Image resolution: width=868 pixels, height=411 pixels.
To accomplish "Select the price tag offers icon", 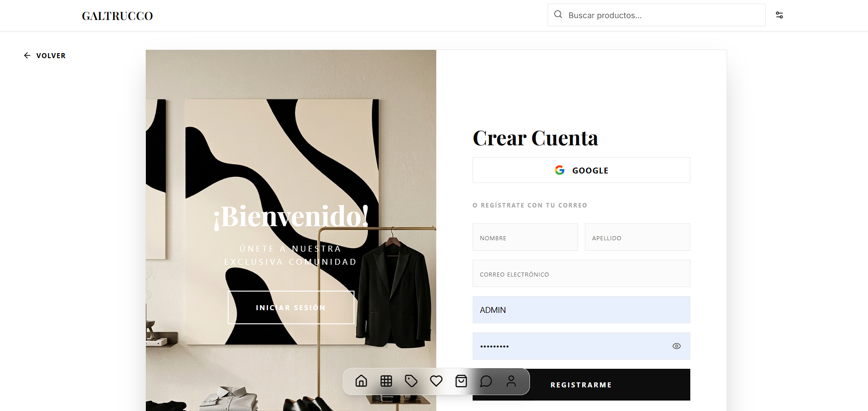I will click(411, 381).
